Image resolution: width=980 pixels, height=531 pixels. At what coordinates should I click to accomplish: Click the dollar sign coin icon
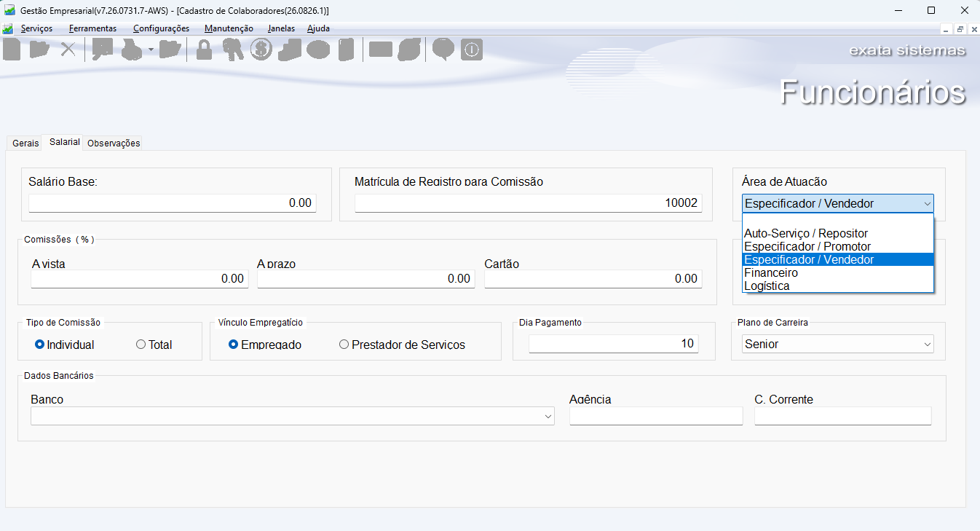pyautogui.click(x=261, y=50)
